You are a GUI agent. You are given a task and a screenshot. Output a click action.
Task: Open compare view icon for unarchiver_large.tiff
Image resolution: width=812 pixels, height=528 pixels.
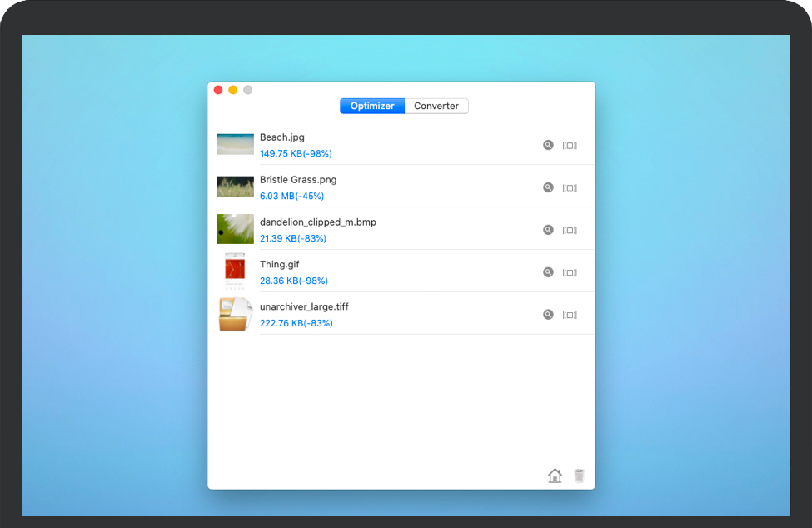(x=570, y=316)
